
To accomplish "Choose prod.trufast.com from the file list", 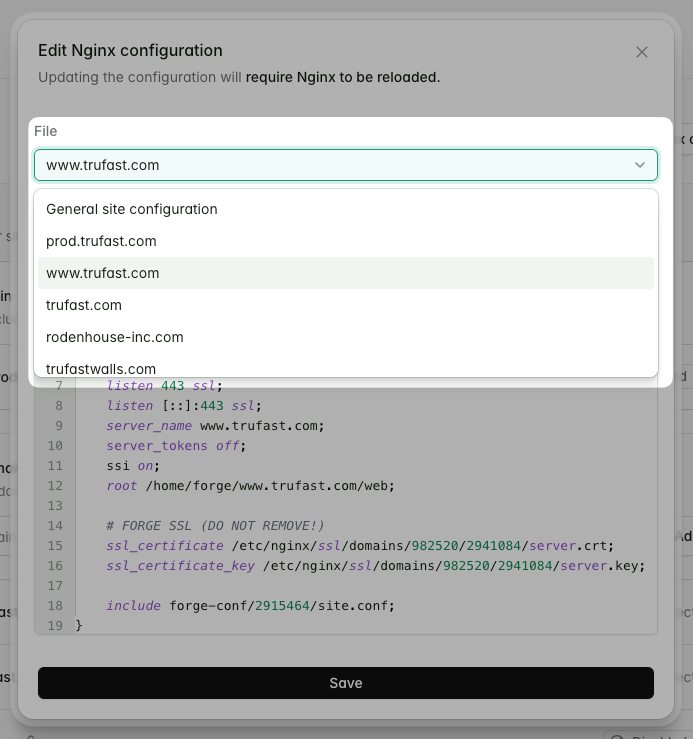I will (x=346, y=241).
